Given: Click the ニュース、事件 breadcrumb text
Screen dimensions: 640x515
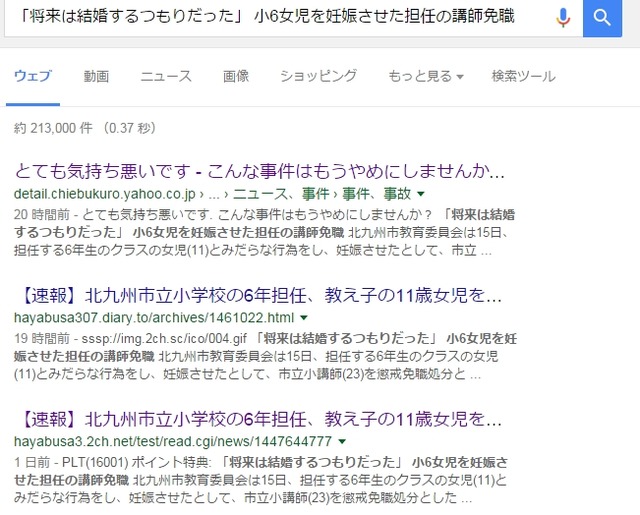Looking at the screenshot, I should pos(281,194).
